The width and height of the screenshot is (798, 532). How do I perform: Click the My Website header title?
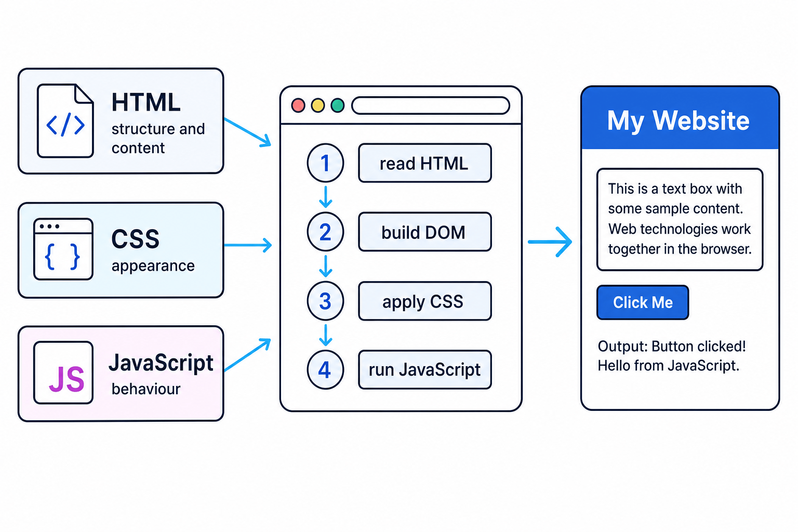pyautogui.click(x=679, y=121)
